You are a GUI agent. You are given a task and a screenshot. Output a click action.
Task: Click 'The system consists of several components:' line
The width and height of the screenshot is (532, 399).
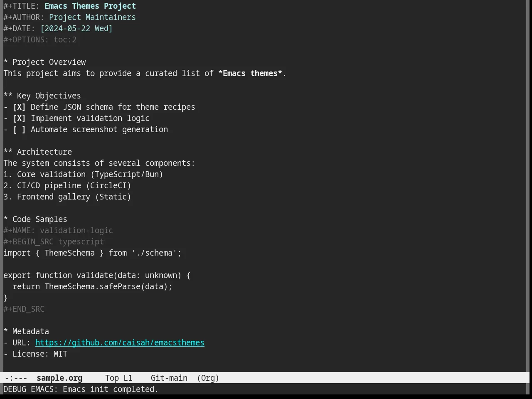coord(99,163)
